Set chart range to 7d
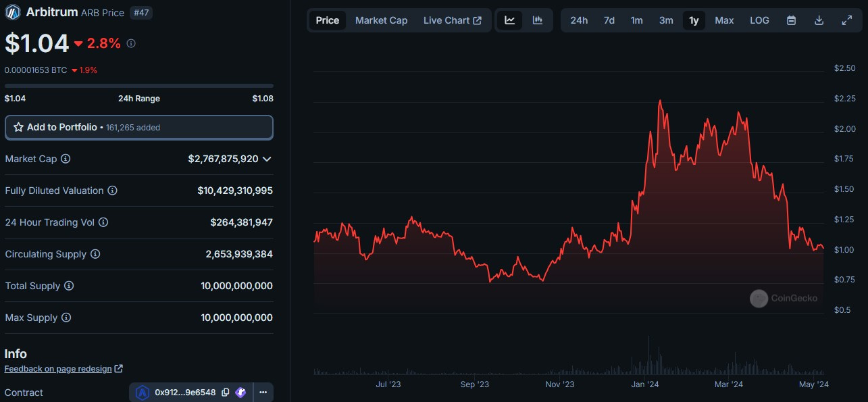Image resolution: width=868 pixels, height=402 pixels. [x=609, y=20]
